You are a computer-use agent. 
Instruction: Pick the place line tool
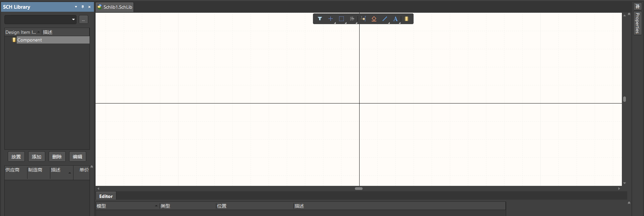[x=385, y=19]
